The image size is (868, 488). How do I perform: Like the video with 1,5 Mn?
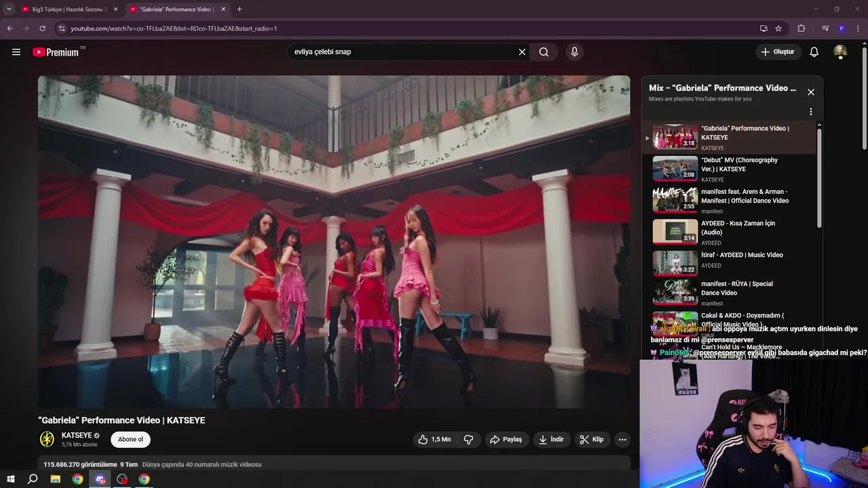pos(435,439)
